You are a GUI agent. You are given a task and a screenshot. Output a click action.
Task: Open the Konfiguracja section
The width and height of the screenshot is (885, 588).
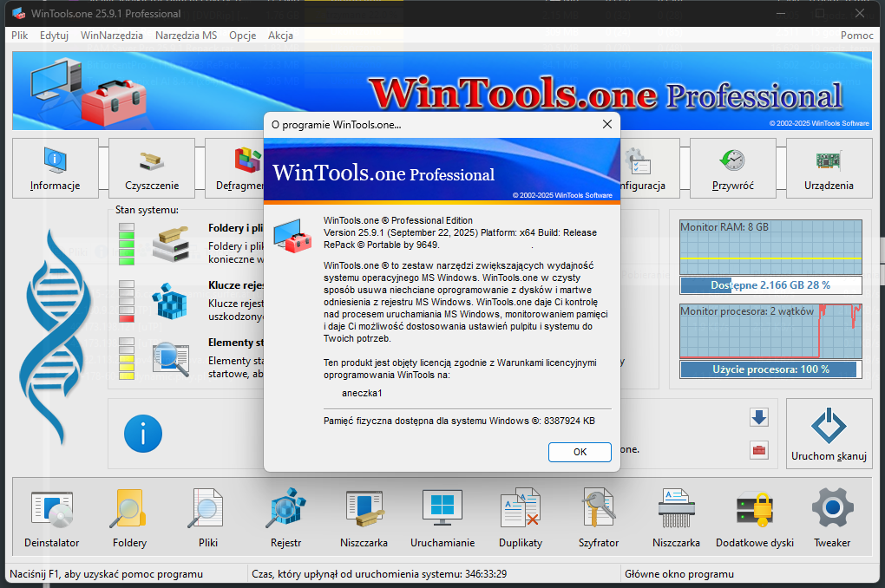pyautogui.click(x=650, y=168)
